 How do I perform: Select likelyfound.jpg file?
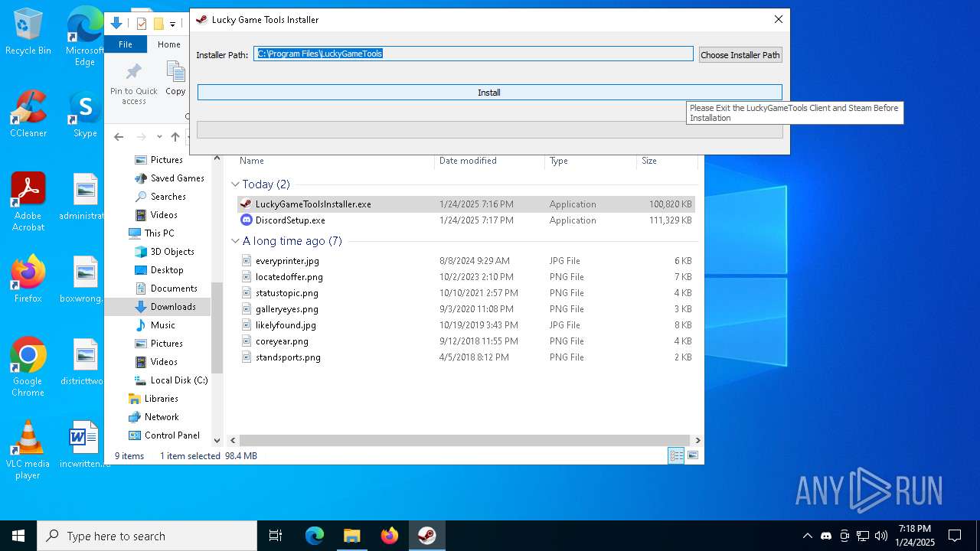coord(465,325)
